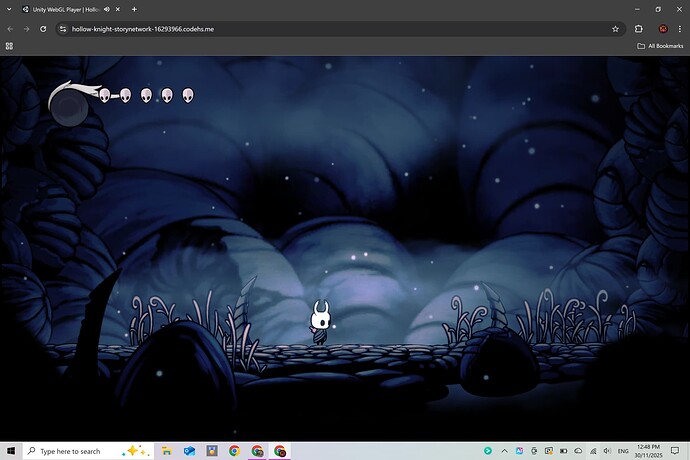Open the tab search dropdown arrow
The image size is (690, 460).
coord(9,9)
